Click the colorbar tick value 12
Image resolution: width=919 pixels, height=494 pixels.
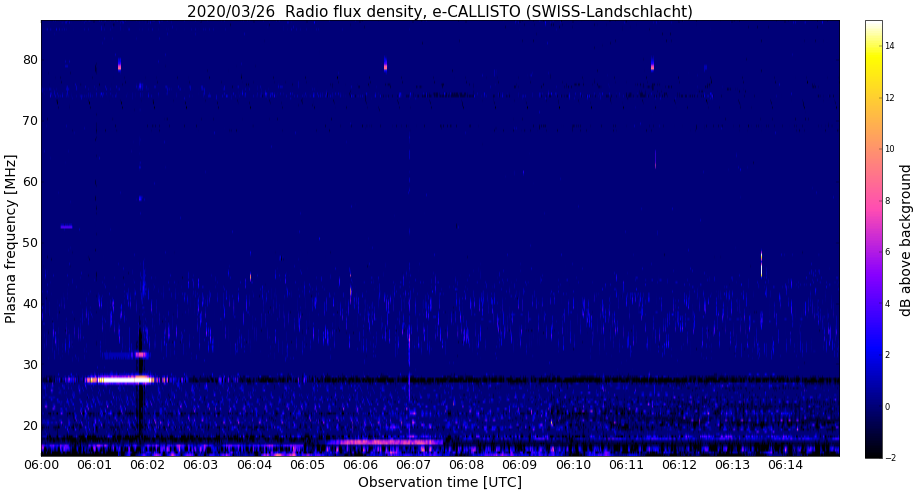click(890, 97)
